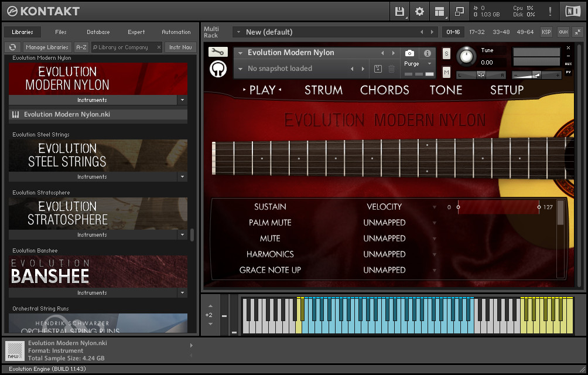588x375 pixels.
Task: Open the CHORDS page
Action: (x=384, y=90)
